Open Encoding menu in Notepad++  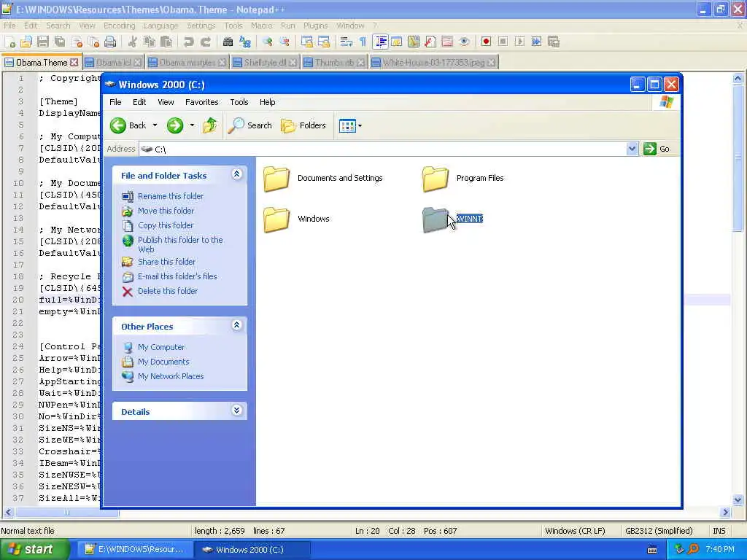pyautogui.click(x=119, y=26)
